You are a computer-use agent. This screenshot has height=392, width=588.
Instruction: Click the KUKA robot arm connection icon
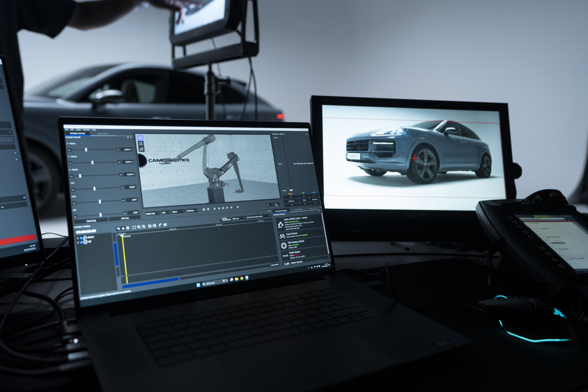click(x=280, y=225)
